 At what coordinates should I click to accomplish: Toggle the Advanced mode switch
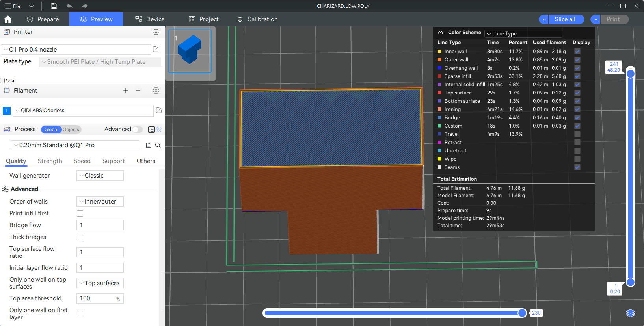[x=137, y=130]
